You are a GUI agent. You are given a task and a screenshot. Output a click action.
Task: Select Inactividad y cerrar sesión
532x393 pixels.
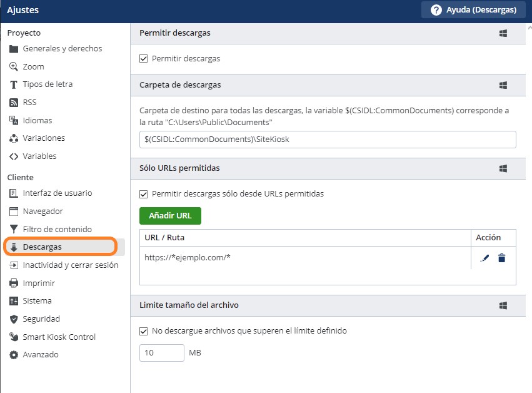coord(70,265)
